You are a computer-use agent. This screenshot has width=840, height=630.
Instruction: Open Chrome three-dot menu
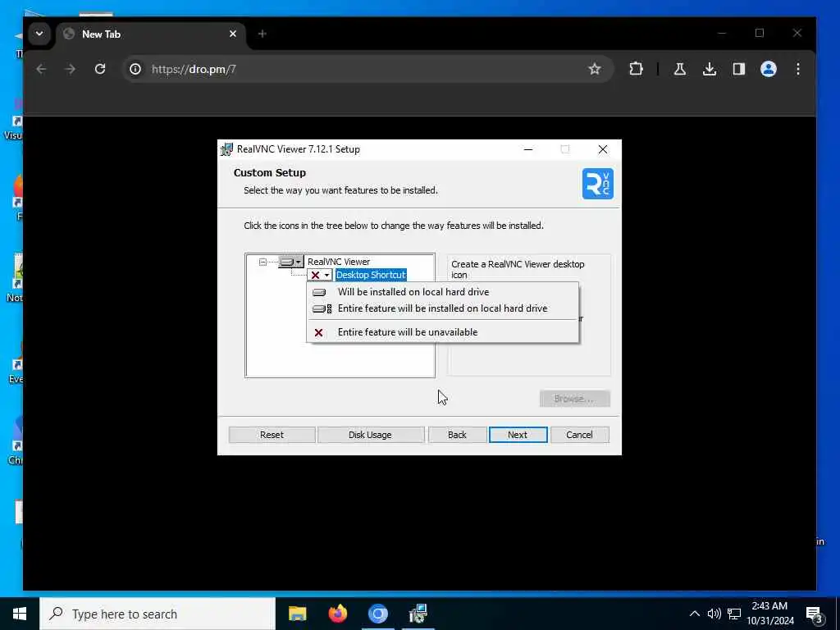point(798,69)
